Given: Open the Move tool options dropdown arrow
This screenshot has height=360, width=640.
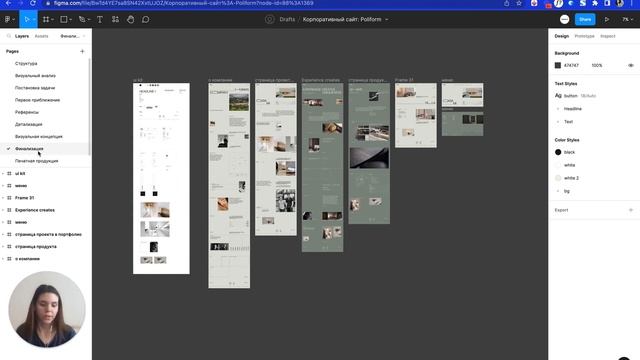Looking at the screenshot, I should 34,20.
